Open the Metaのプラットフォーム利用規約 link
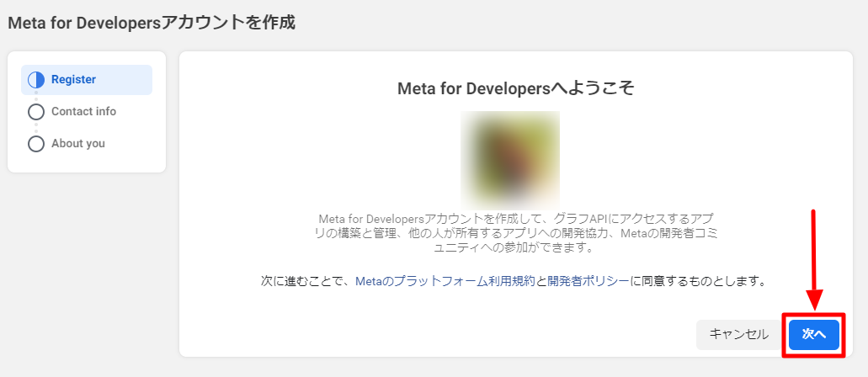This screenshot has width=868, height=377. [x=445, y=281]
